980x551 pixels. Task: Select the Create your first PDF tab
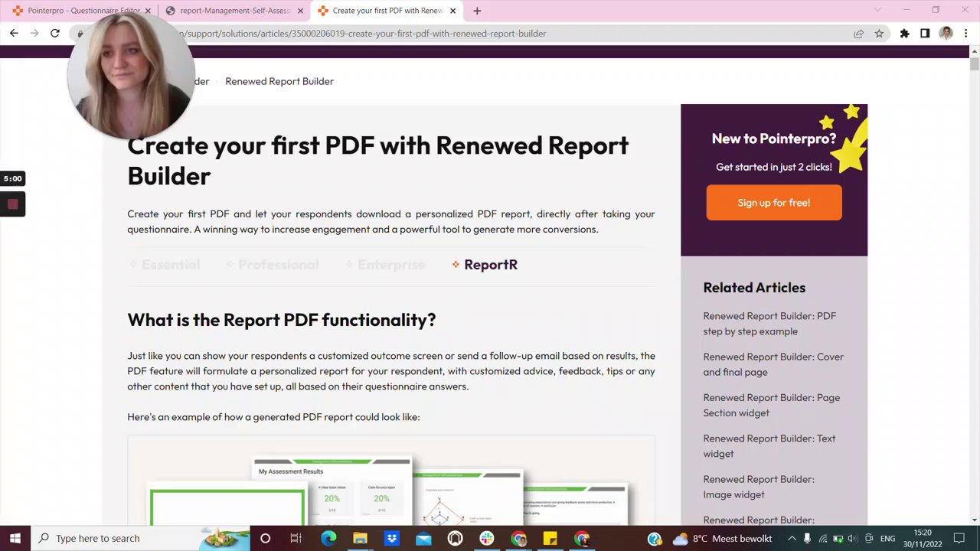point(387,11)
